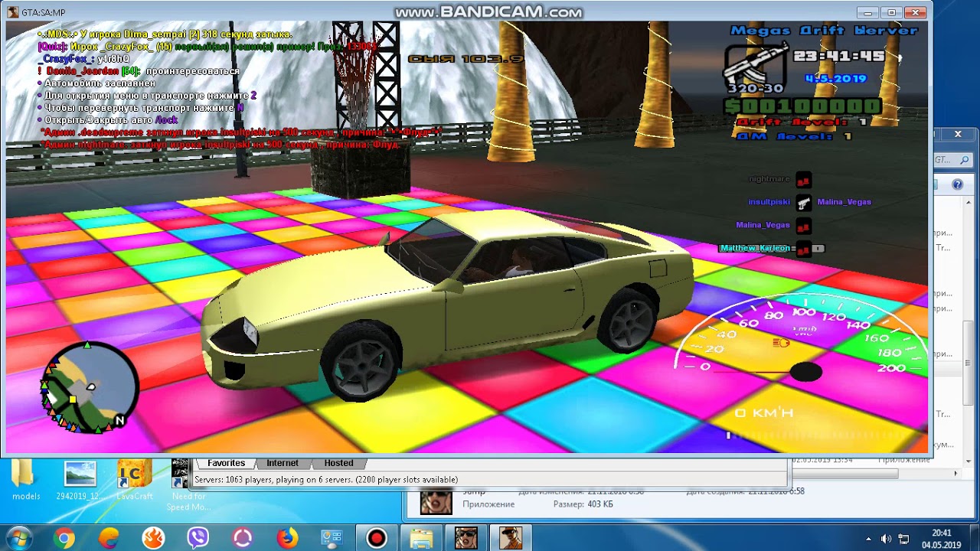The image size is (980, 551).
Task: Open the orange browser icon beside Chrome
Action: tap(109, 538)
